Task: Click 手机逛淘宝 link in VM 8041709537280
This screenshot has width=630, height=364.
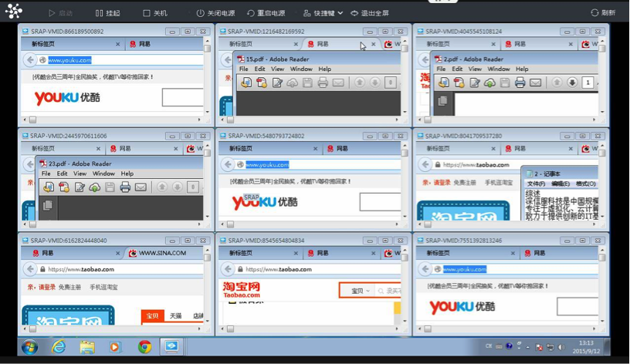Action: pyautogui.click(x=499, y=183)
